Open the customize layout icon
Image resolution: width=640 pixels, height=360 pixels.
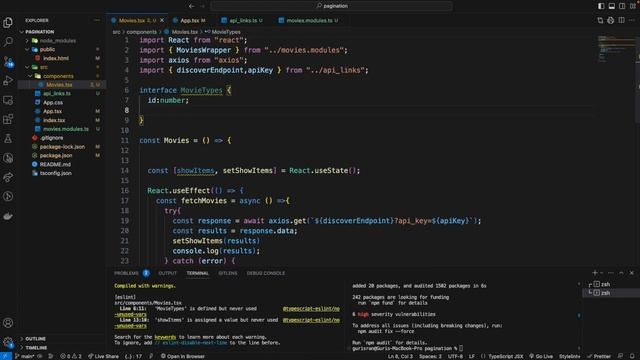pyautogui.click(x=632, y=6)
